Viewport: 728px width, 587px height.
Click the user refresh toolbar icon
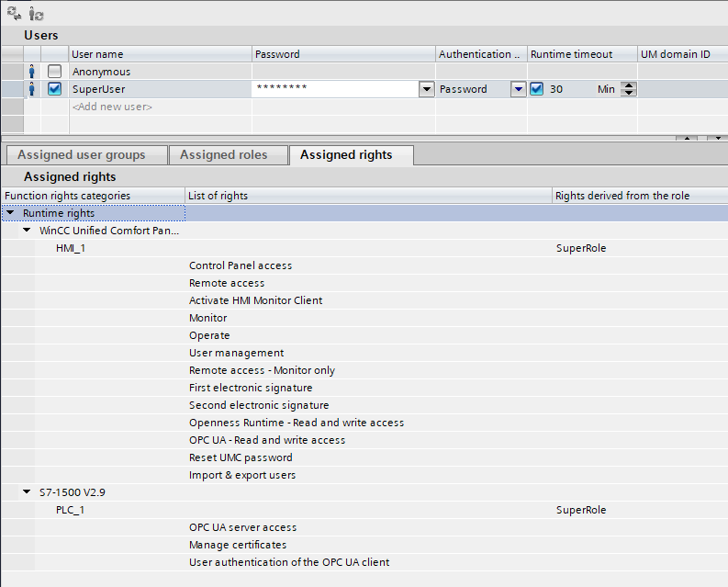pyautogui.click(x=36, y=14)
